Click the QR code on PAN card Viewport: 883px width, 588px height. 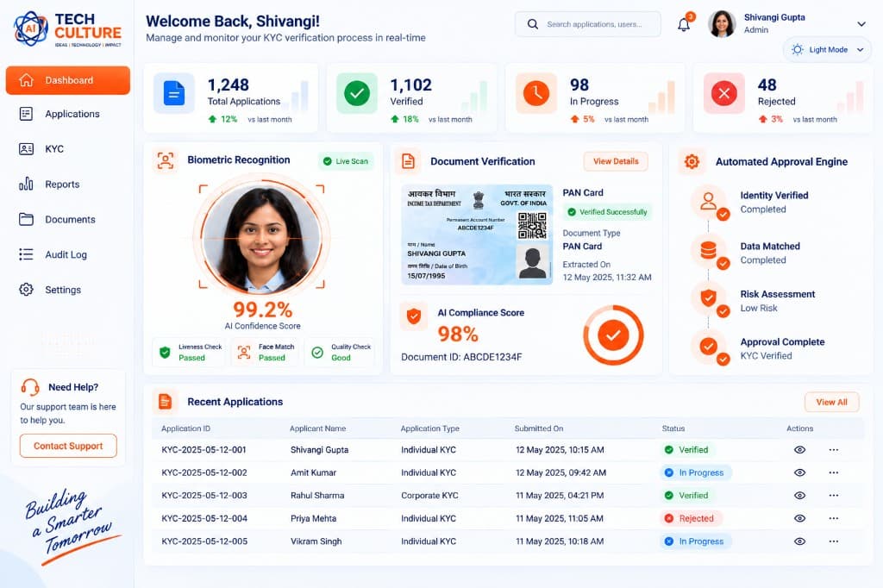532,226
